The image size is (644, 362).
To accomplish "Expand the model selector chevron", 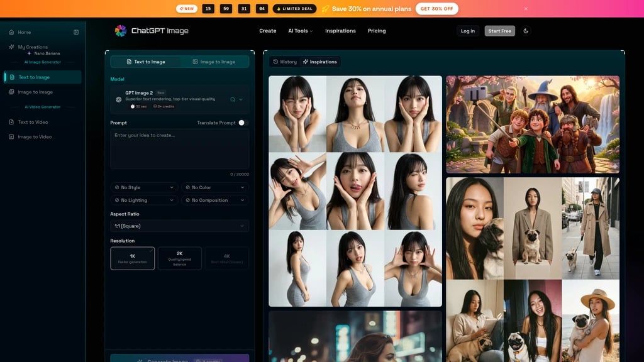I will tap(241, 99).
